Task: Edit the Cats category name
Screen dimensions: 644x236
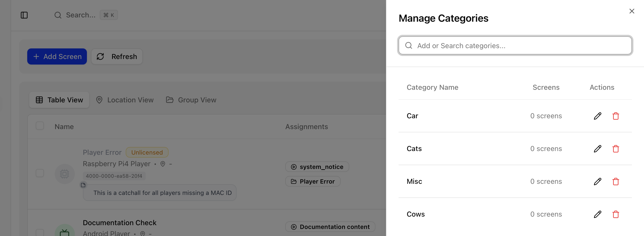Action: tap(597, 149)
